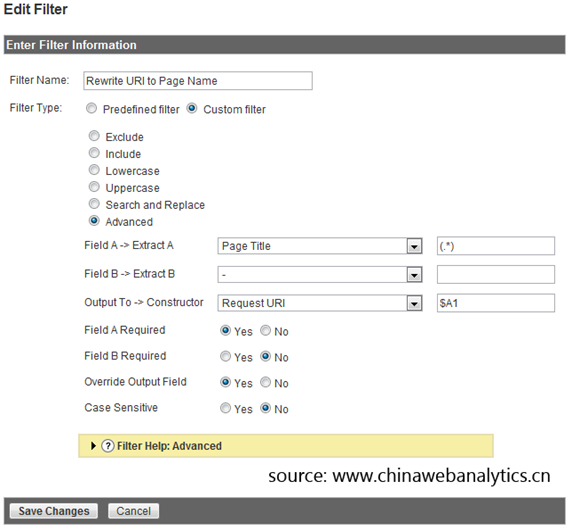
Task: Click the Save Changes button
Action: tap(54, 511)
